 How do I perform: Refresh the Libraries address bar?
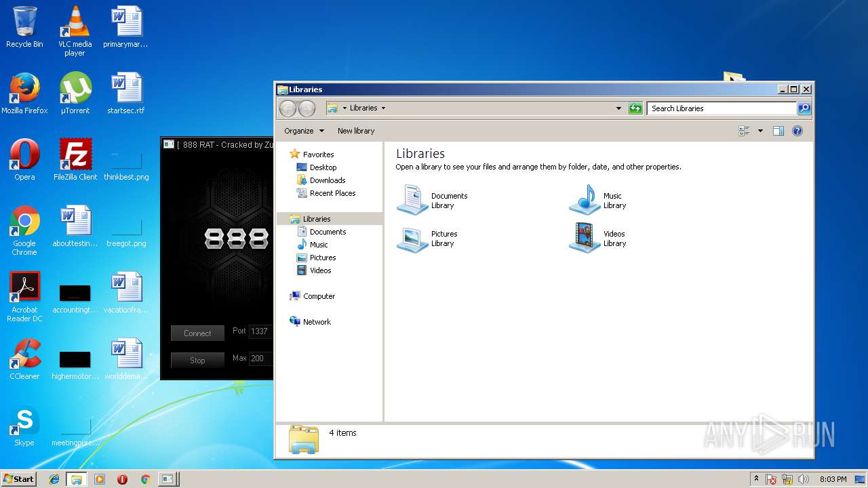[x=635, y=108]
